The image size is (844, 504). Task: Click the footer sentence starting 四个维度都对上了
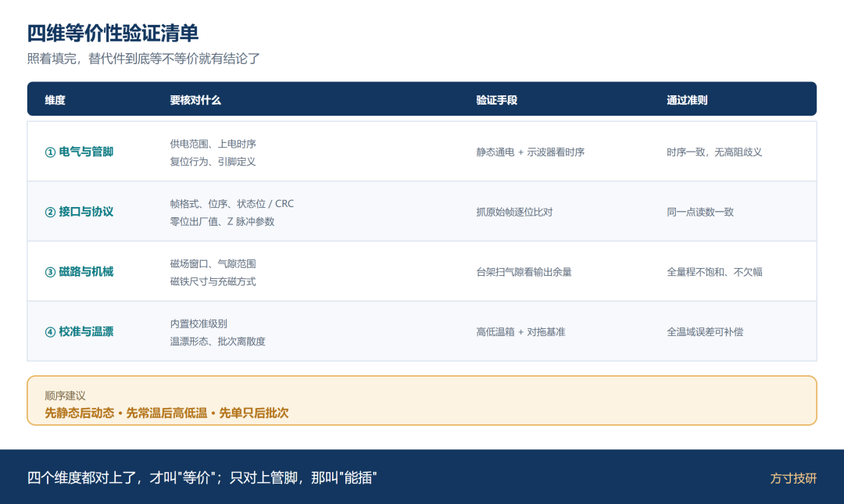click(202, 477)
